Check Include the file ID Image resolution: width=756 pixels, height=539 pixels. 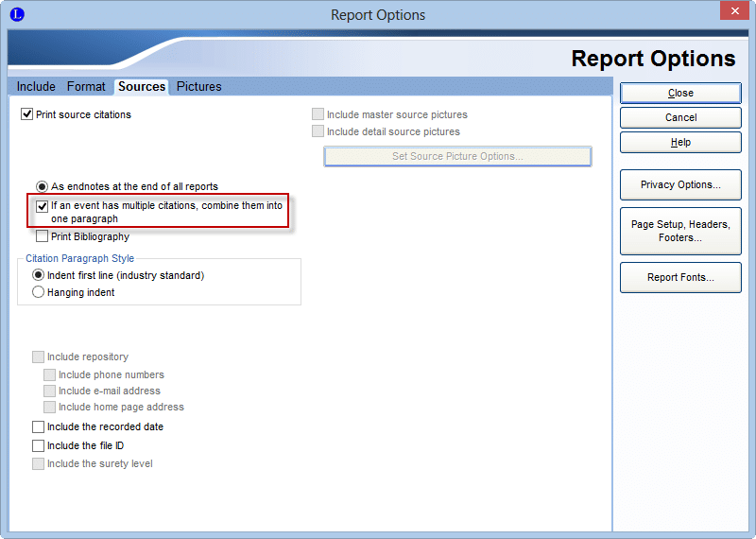38,445
